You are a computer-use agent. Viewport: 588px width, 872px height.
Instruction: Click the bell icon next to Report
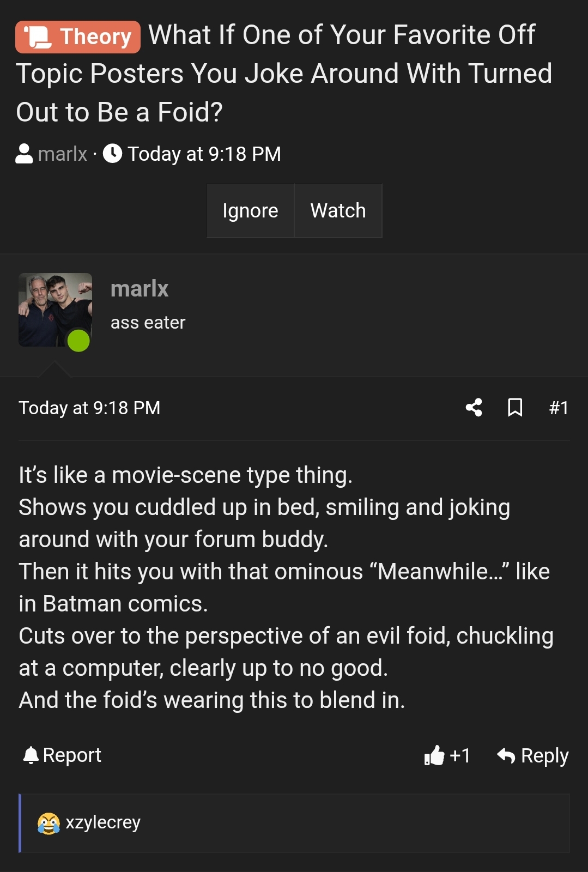click(x=31, y=755)
